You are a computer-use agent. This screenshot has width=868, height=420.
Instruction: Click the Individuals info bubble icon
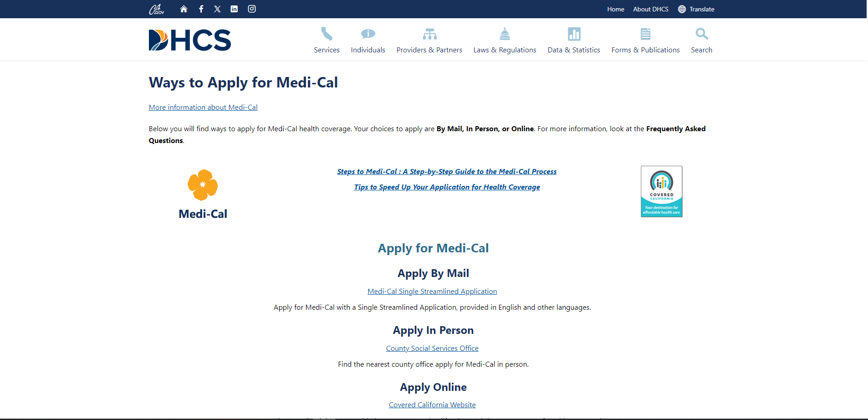point(368,34)
